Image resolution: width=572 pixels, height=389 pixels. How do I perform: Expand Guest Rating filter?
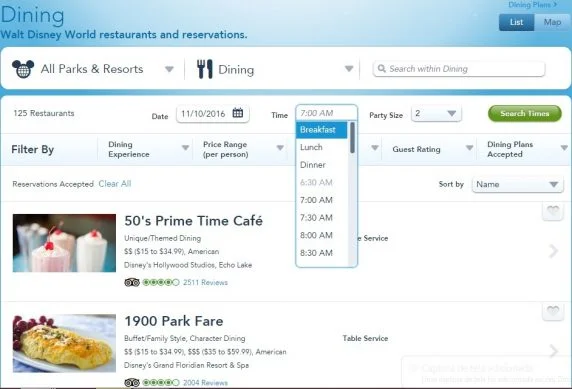tap(469, 148)
